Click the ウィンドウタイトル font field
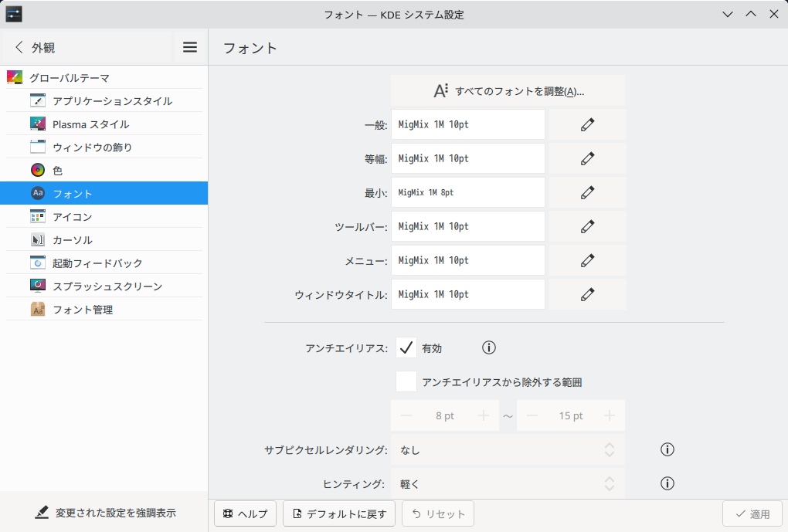This screenshot has width=788, height=532. (x=468, y=294)
